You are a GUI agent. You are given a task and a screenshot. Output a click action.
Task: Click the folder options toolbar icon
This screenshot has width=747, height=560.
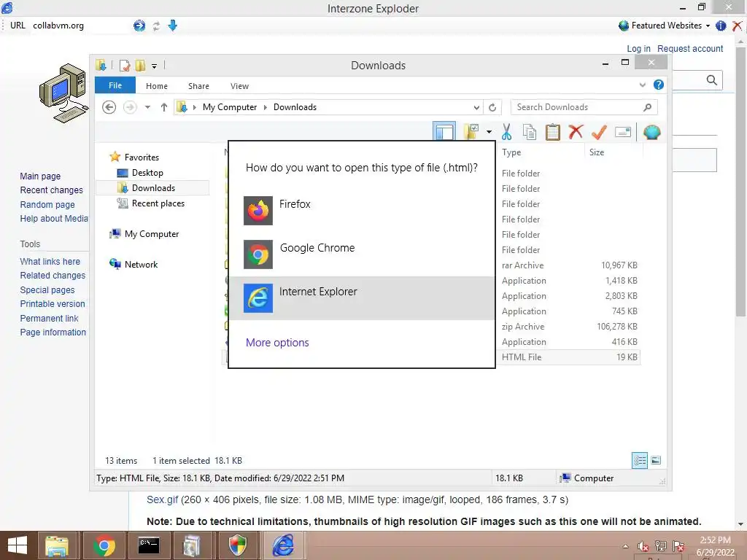coord(471,131)
